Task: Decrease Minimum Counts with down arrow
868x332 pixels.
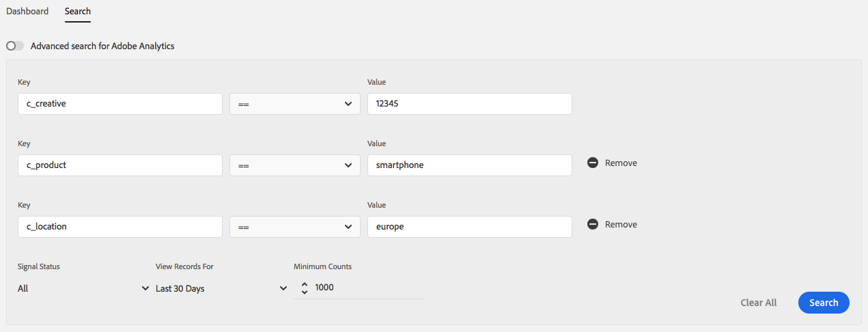Action: (305, 292)
